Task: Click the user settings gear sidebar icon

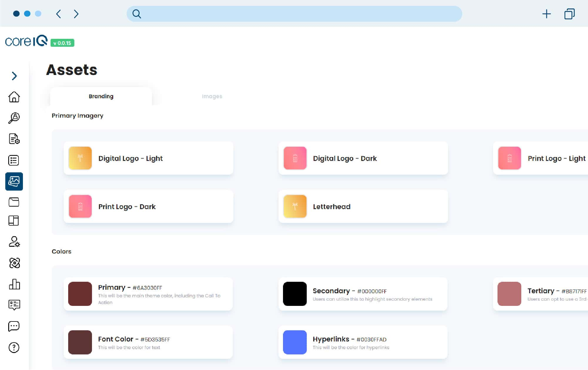Action: [x=14, y=242]
